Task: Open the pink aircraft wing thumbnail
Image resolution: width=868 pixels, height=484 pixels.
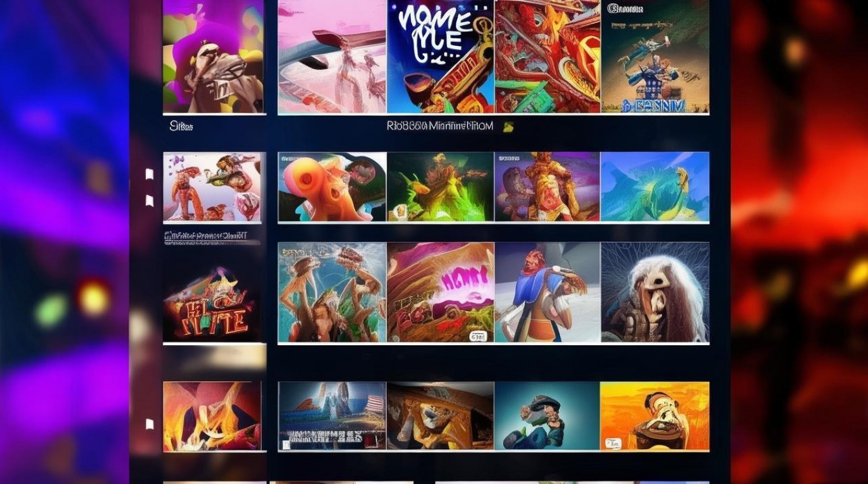Action: click(x=332, y=56)
